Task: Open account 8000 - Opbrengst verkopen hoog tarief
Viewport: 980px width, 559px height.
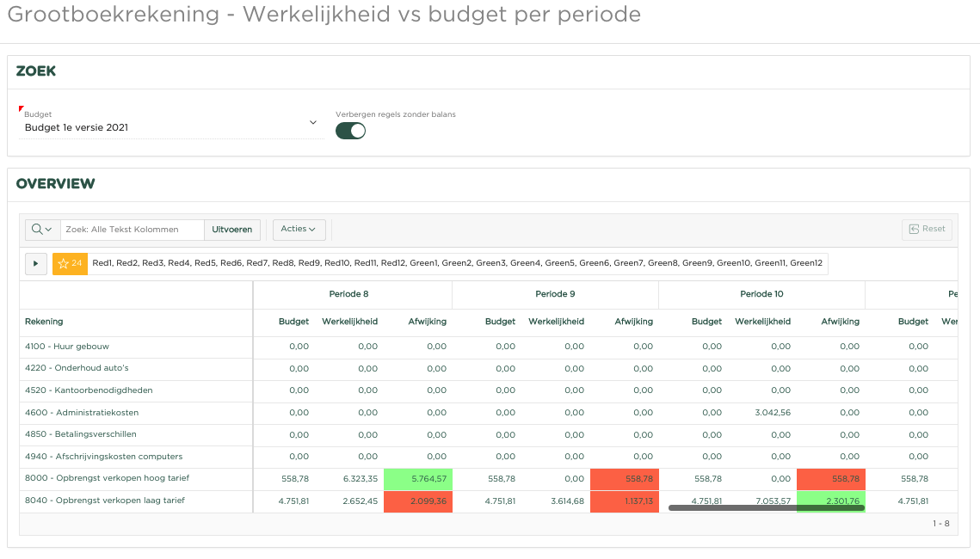Action: coord(107,478)
